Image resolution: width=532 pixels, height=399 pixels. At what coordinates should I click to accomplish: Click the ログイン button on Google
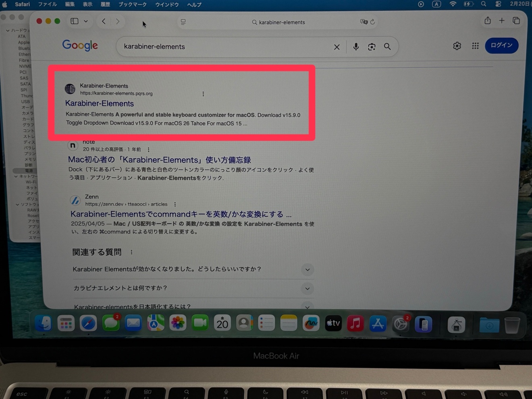click(x=501, y=45)
